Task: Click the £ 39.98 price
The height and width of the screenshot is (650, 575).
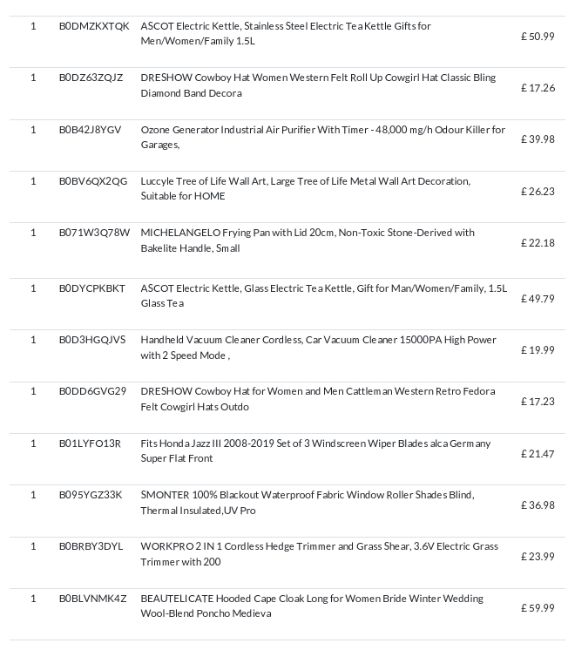Action: pos(538,139)
